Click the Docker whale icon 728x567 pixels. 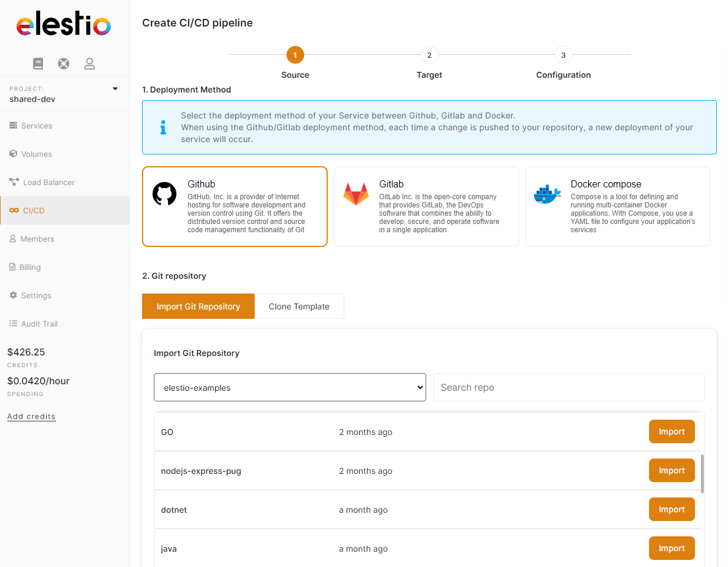(x=547, y=193)
